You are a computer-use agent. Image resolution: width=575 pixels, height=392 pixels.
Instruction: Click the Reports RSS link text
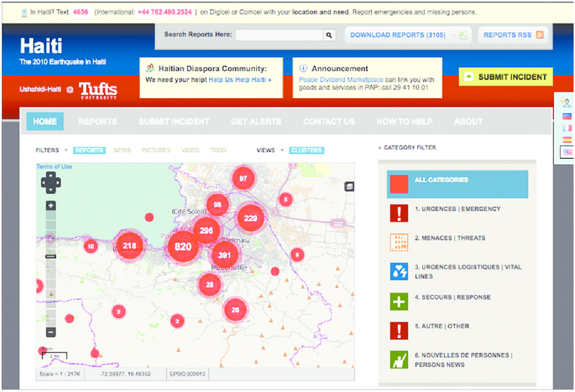pyautogui.click(x=507, y=34)
